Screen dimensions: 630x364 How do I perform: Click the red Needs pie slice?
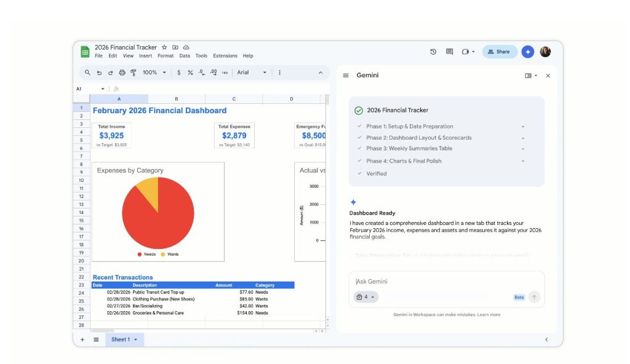160,220
